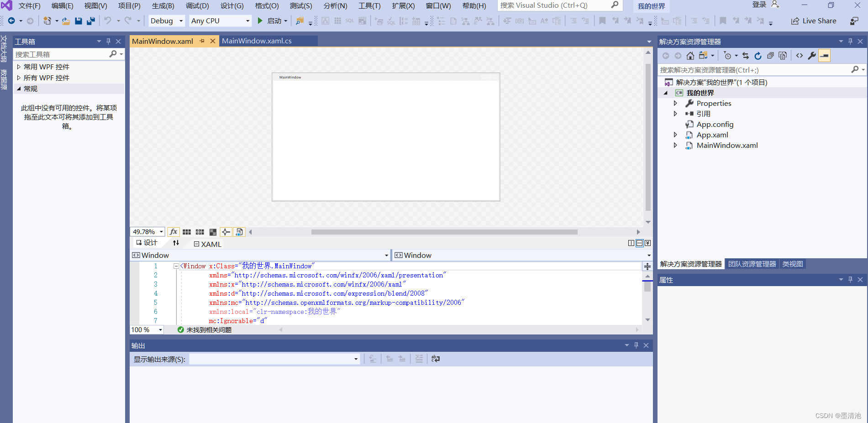
Task: Toggle the artboard background button
Action: point(213,232)
